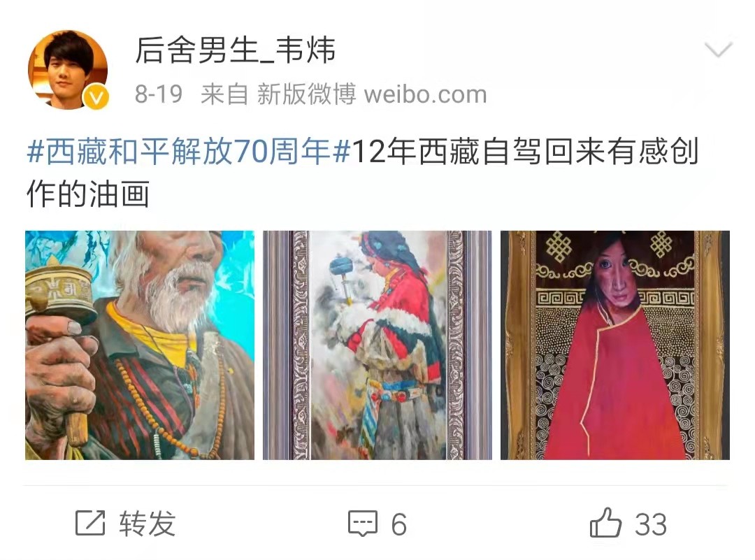Viewport: 755px width, 560px height.
Task: Tap the repost share icon
Action: (90, 523)
